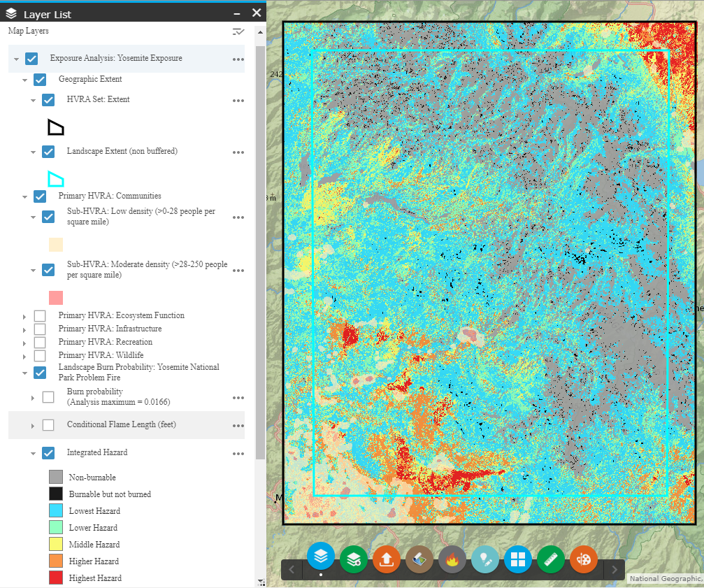Open the orange upload widget
This screenshot has height=588, width=704.
pyautogui.click(x=387, y=559)
